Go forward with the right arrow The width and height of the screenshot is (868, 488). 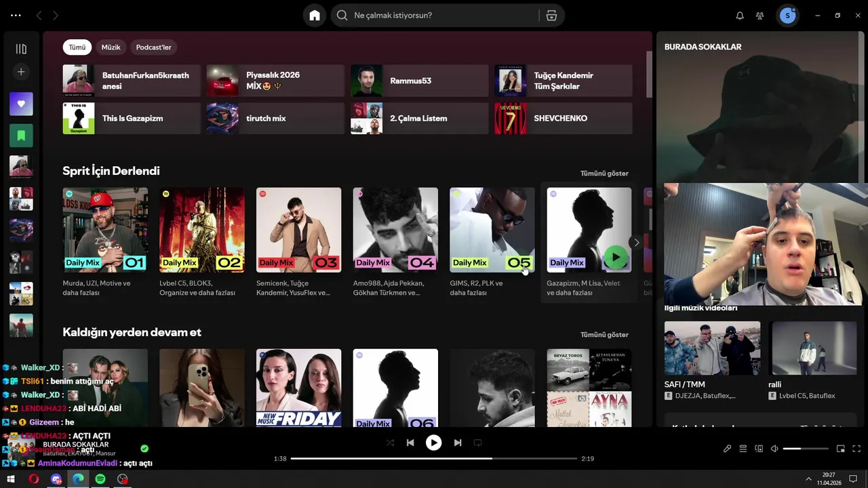[56, 16]
